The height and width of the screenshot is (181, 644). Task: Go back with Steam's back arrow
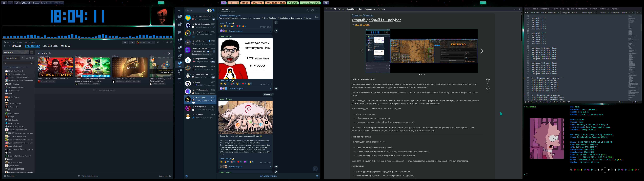5,46
